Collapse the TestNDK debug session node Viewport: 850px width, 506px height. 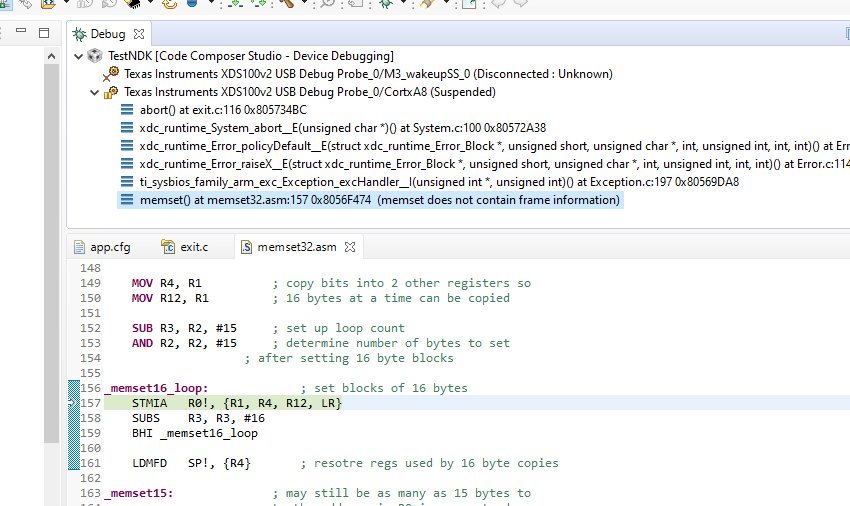tap(78, 56)
